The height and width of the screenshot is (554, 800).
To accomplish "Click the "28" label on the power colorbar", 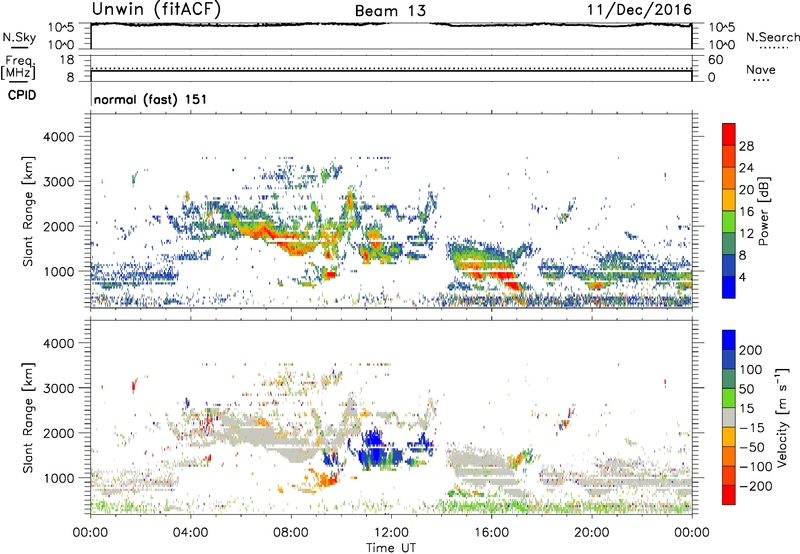I will [746, 146].
